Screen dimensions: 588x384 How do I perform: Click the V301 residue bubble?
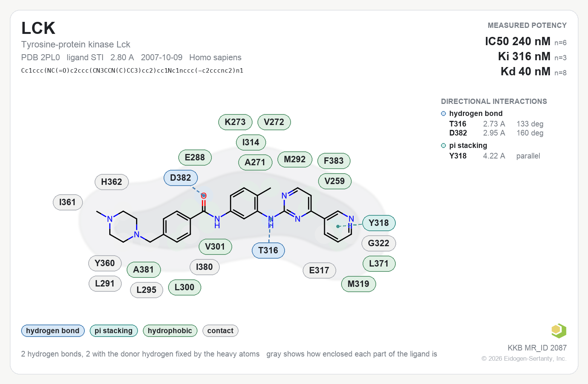[x=215, y=247]
